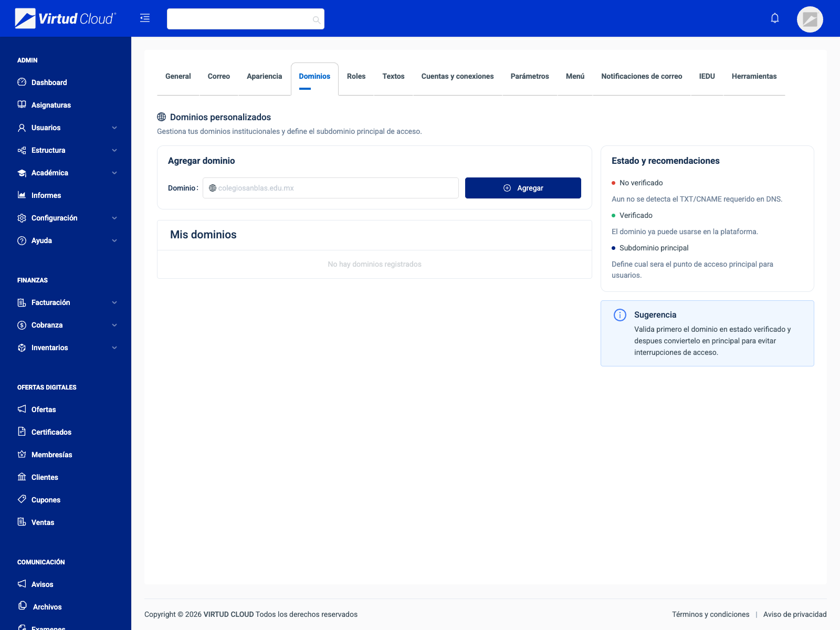The width and height of the screenshot is (840, 630).
Task: Switch to the Correo tab
Action: click(x=219, y=77)
